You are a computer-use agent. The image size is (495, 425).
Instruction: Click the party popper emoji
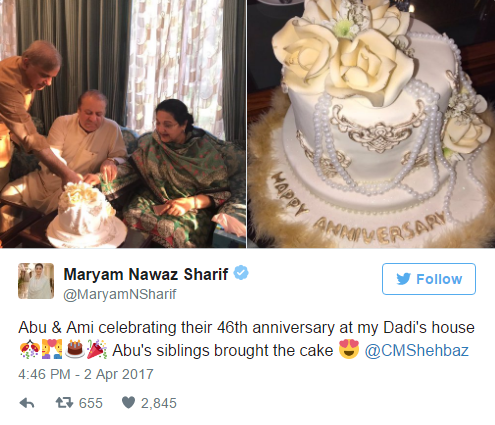click(97, 350)
